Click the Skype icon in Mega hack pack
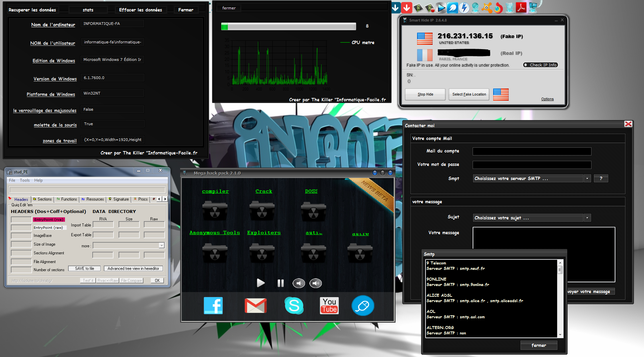This screenshot has width=644, height=357. 294,306
